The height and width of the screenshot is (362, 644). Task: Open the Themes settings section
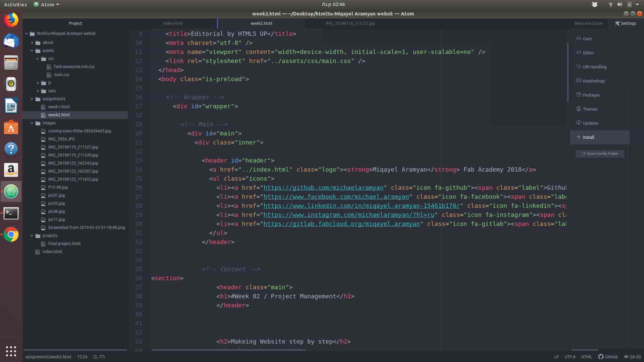[x=590, y=109]
